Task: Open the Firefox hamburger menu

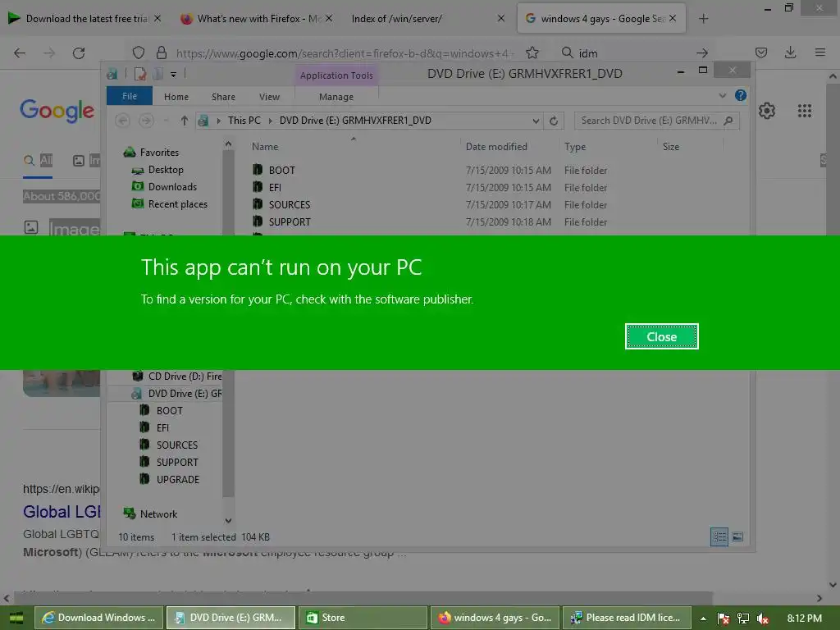Action: [819, 52]
